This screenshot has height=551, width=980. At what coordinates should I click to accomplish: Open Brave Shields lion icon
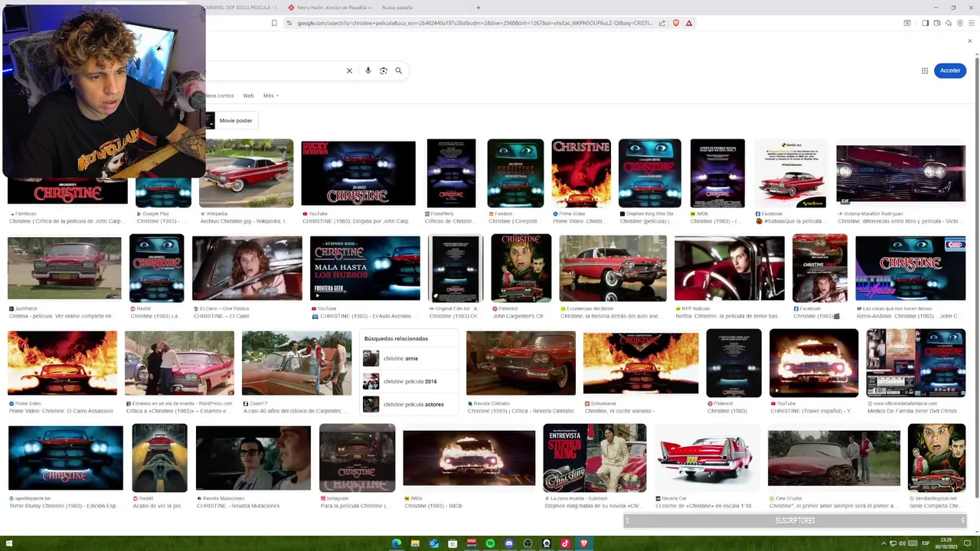coord(675,23)
